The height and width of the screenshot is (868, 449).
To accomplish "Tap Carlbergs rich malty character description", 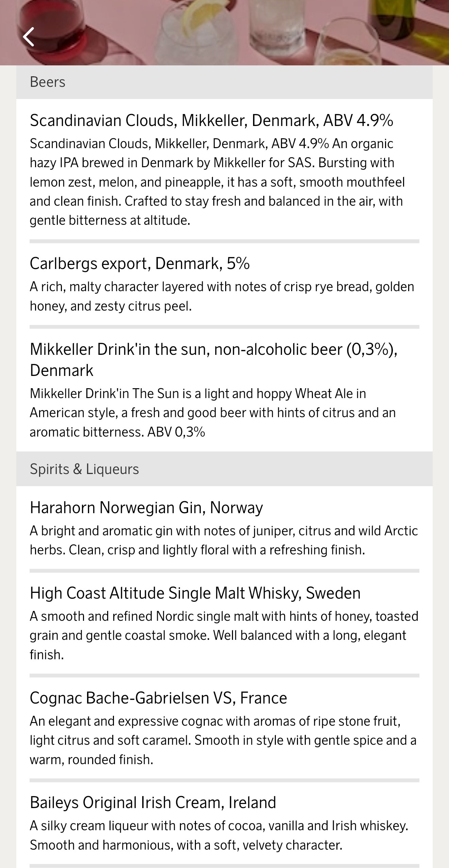I will pyautogui.click(x=222, y=296).
